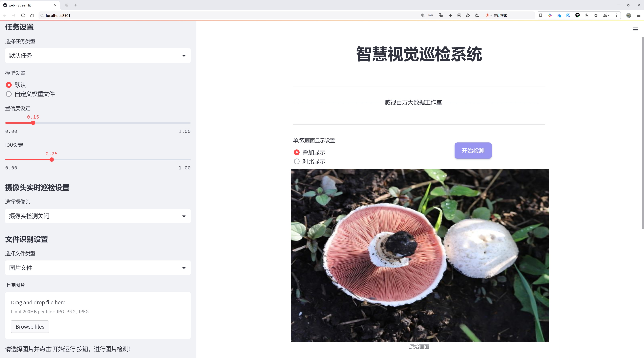The width and height of the screenshot is (644, 358).
Task: Click the share arrow icon in address bar
Action: [468, 16]
